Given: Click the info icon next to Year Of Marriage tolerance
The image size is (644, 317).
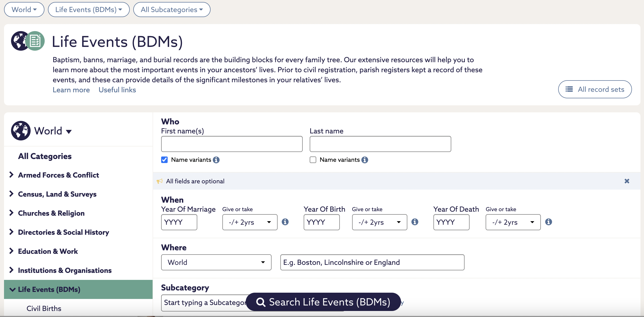Looking at the screenshot, I should 285,222.
